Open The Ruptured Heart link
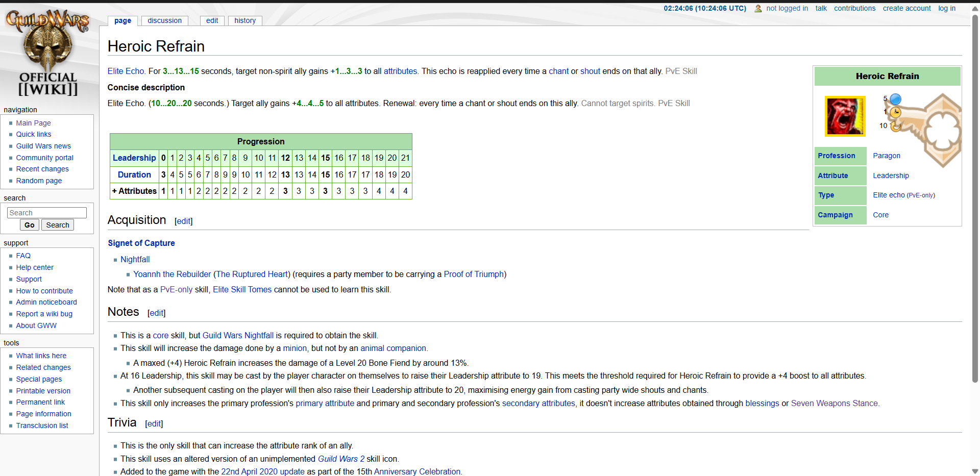Screen dimensions: 980x476 (x=252, y=274)
